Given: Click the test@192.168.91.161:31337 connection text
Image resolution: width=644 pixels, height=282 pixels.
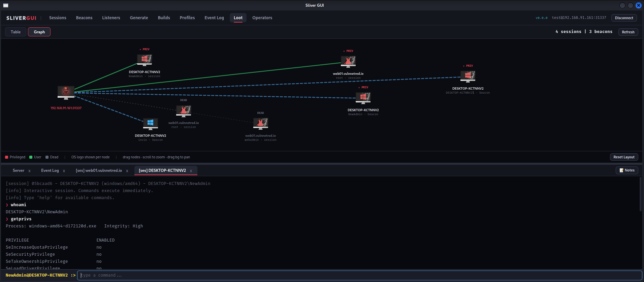Looking at the screenshot, I should (x=579, y=18).
